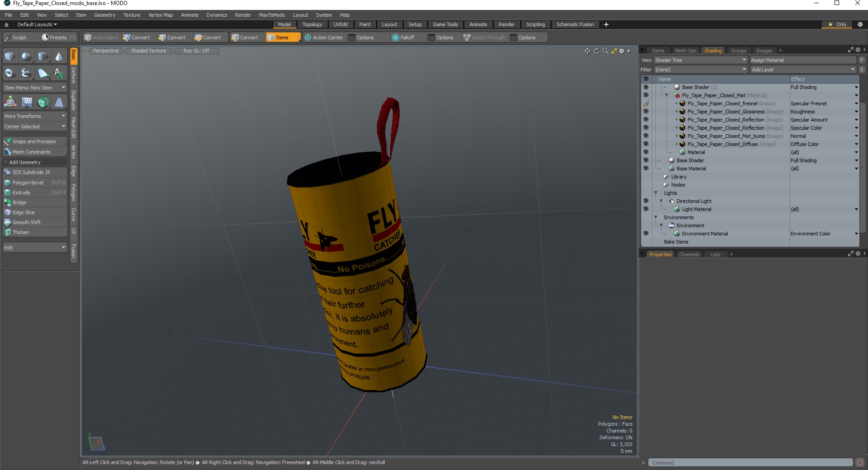
Task: Select the Text tool icon
Action: click(x=59, y=73)
